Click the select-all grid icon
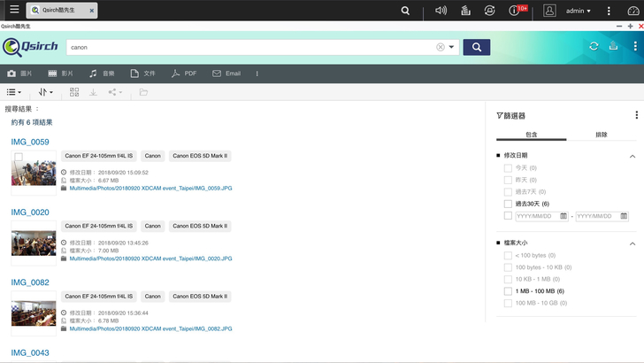The width and height of the screenshot is (644, 363). 74,92
